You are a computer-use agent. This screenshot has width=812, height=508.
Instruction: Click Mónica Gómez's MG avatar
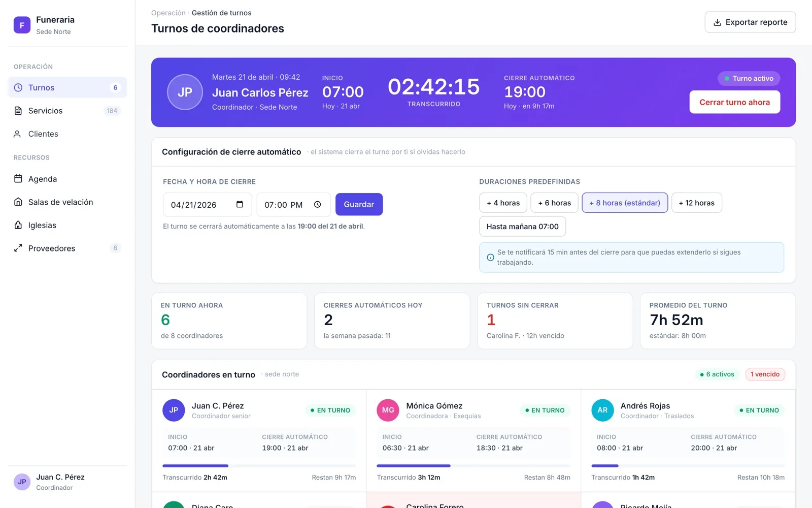click(x=388, y=410)
